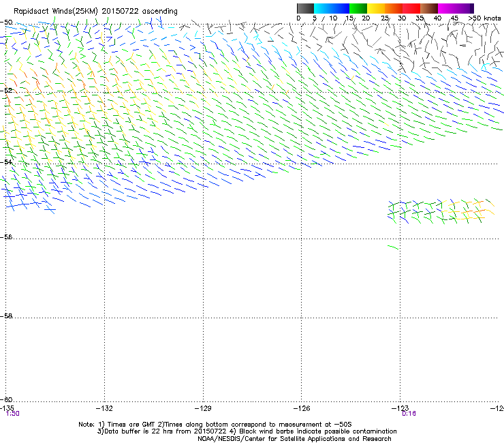Click the "25" legend scale label
The image size is (504, 443).
(x=385, y=18)
